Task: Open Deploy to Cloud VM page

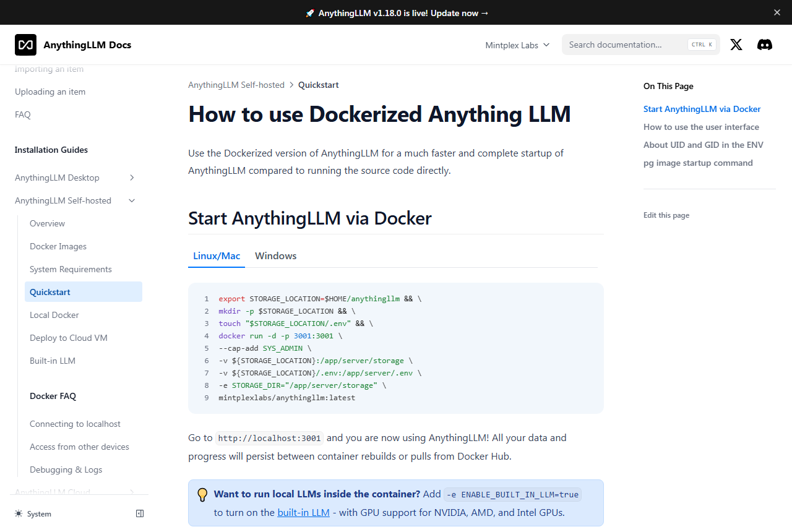Action: point(84,338)
